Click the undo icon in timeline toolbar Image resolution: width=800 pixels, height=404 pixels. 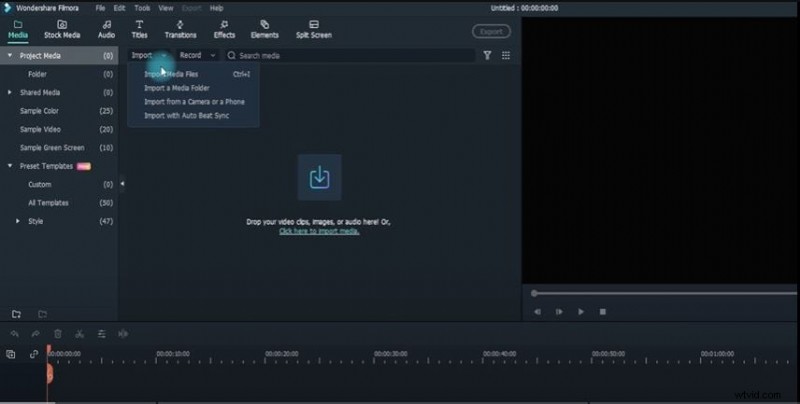click(14, 334)
